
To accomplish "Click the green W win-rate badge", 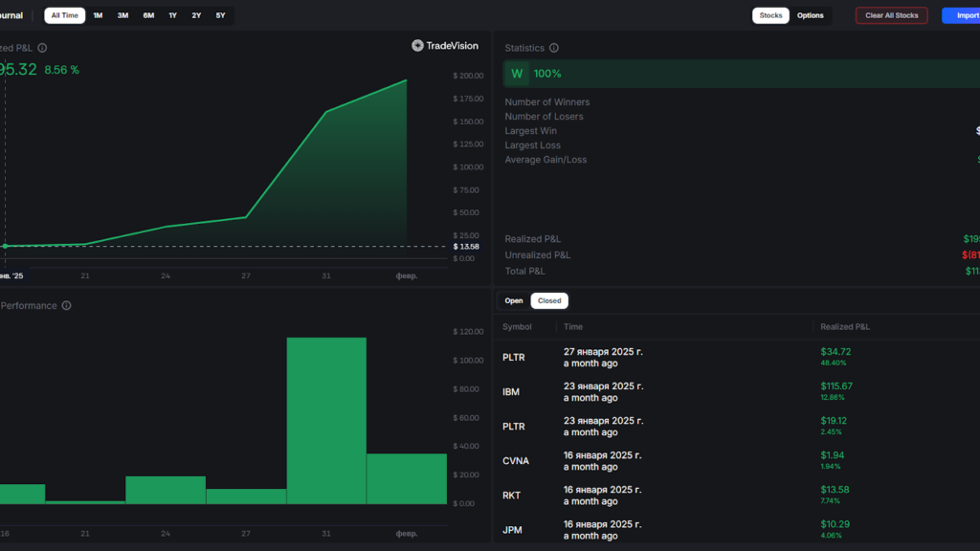I will [x=518, y=73].
